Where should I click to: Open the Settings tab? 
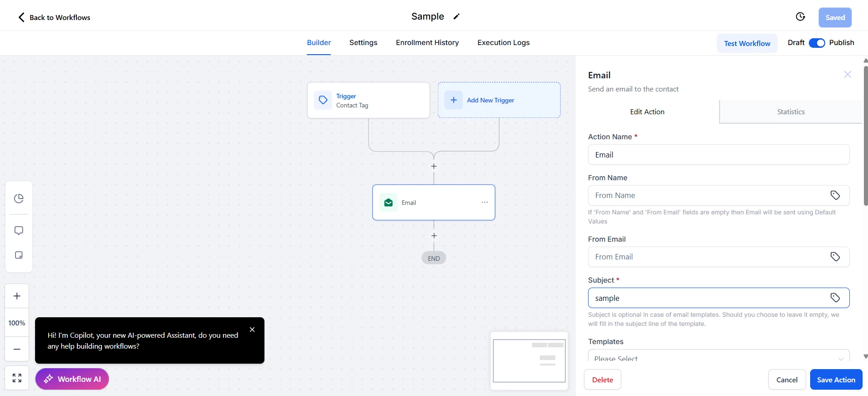tap(363, 42)
